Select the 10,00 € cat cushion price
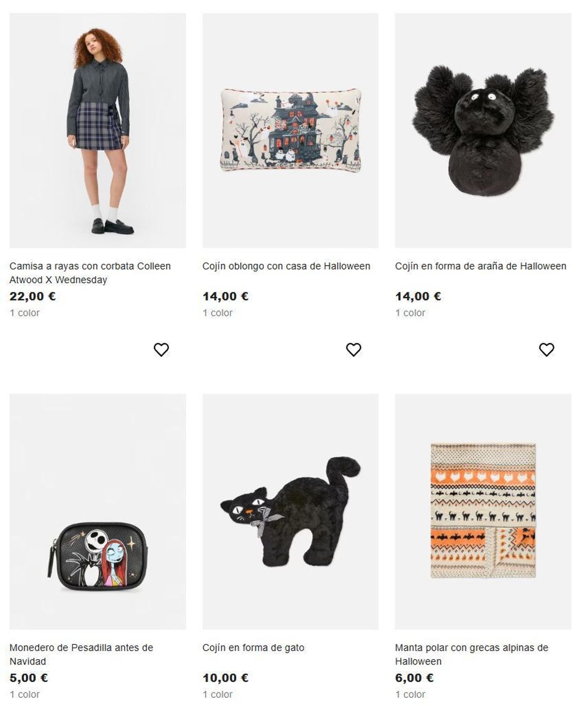The image size is (588, 715). 225,678
